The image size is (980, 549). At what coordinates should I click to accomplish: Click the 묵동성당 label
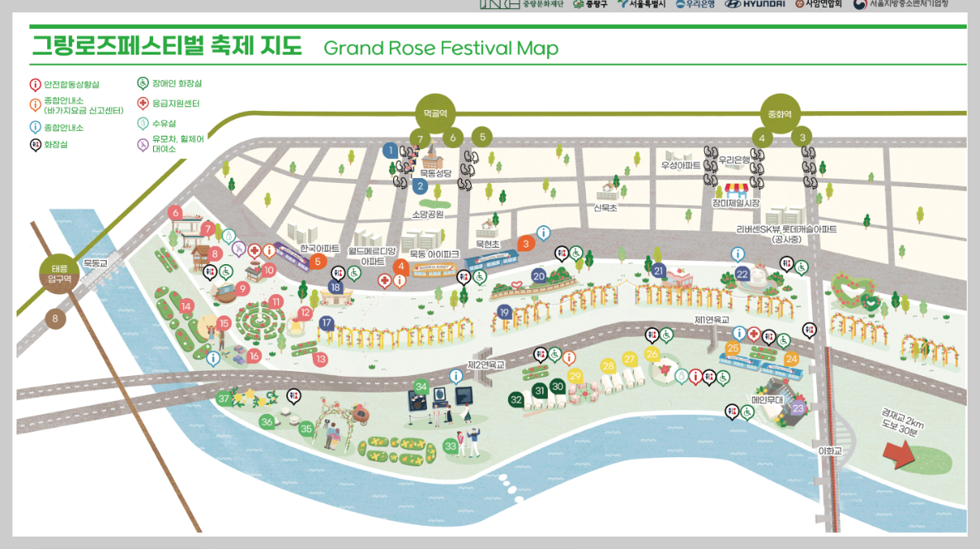435,173
